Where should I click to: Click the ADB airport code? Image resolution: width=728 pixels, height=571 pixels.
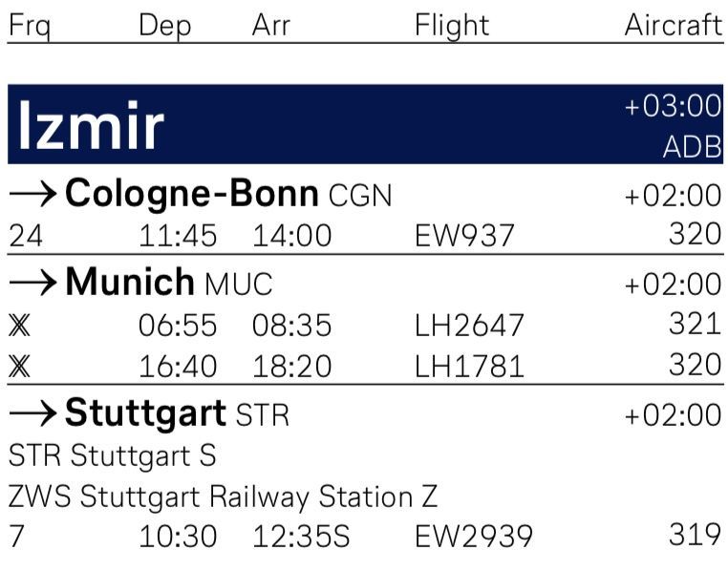(693, 147)
